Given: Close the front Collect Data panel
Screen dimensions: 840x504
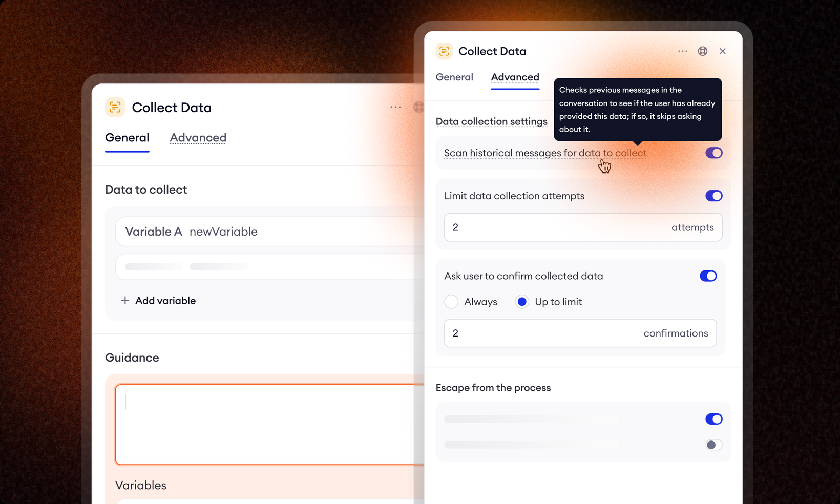Looking at the screenshot, I should pos(723,51).
